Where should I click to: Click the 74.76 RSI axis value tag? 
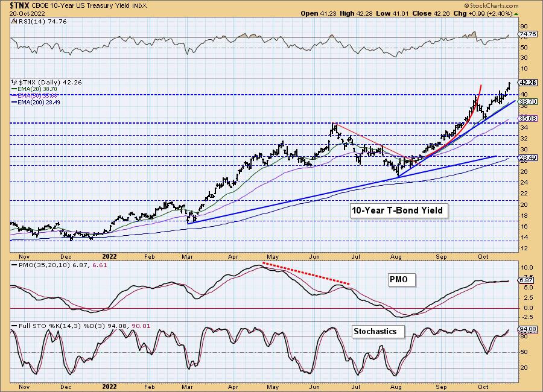coord(528,34)
